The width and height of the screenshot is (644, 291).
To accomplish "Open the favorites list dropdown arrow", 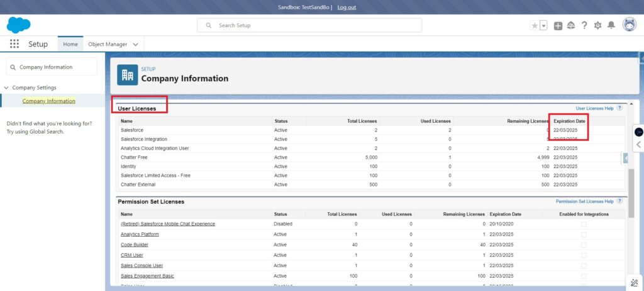I will [x=543, y=25].
